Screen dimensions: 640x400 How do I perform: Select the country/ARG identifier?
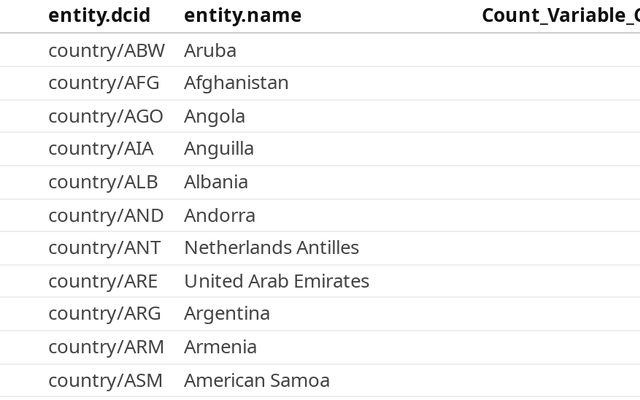[x=104, y=314]
